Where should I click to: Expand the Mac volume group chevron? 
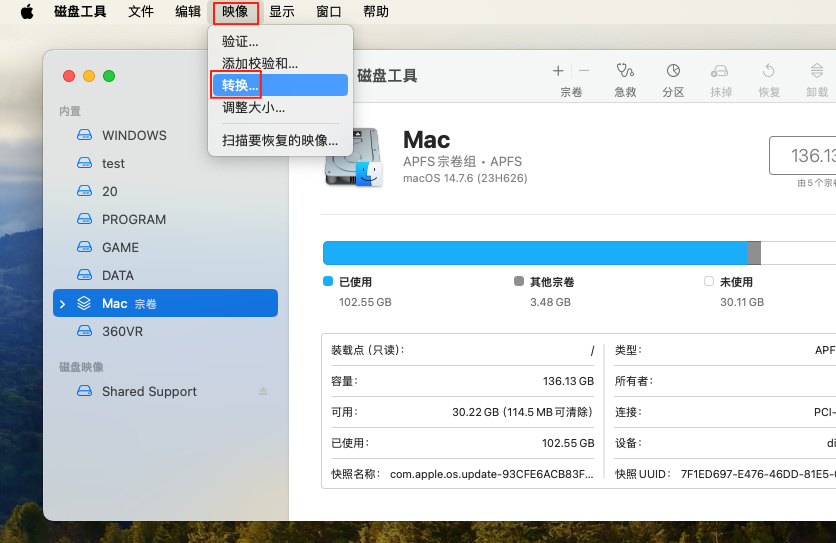pos(63,303)
